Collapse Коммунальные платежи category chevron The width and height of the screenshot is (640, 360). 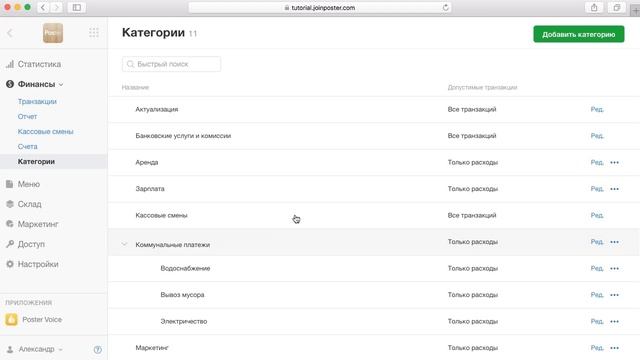pyautogui.click(x=124, y=244)
